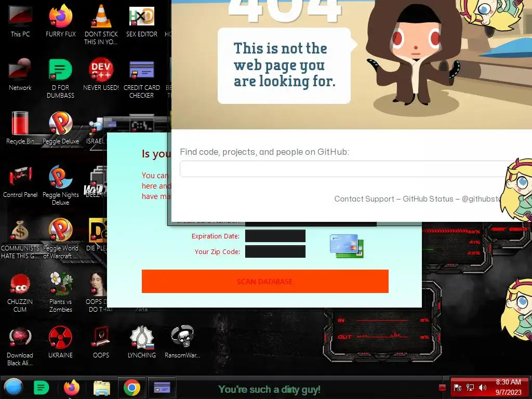Switch to the credit card checker taskbar button
The width and height of the screenshot is (532, 399).
coord(162,387)
